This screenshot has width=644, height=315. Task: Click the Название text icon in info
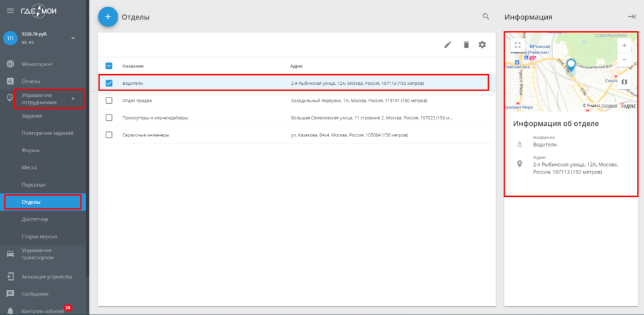click(x=519, y=143)
